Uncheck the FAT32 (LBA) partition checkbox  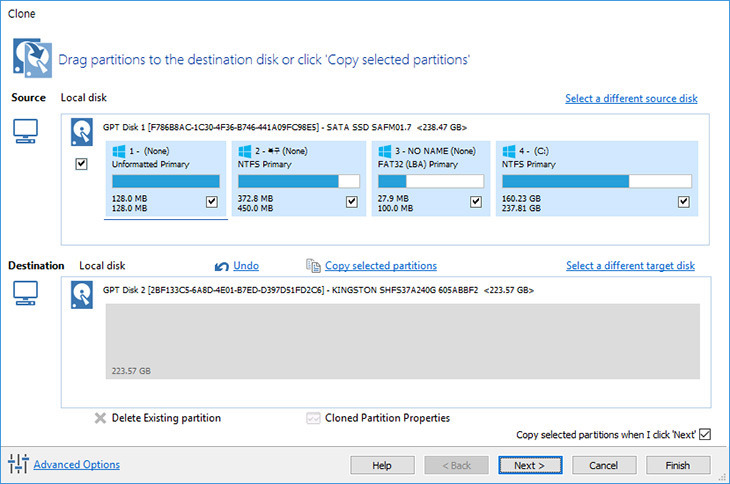pyautogui.click(x=476, y=202)
